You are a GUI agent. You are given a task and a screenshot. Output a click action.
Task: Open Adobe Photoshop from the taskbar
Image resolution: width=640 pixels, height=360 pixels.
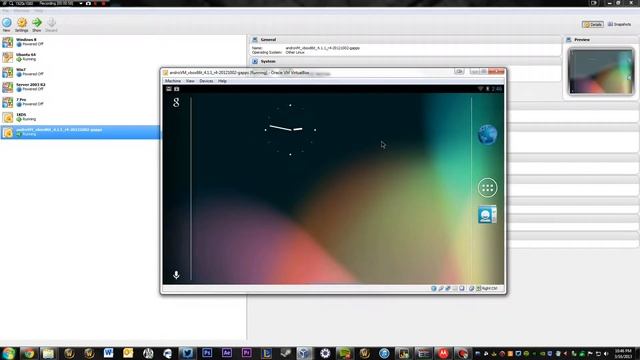click(207, 353)
